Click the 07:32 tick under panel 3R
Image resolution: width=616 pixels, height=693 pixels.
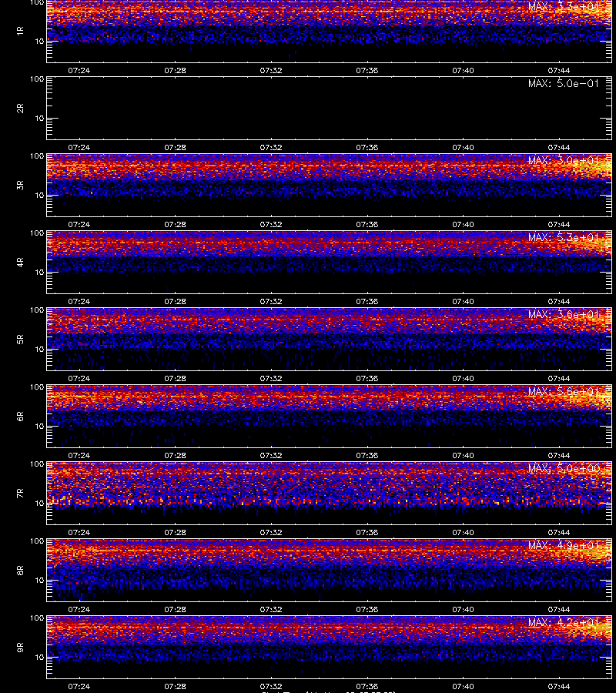coord(271,225)
